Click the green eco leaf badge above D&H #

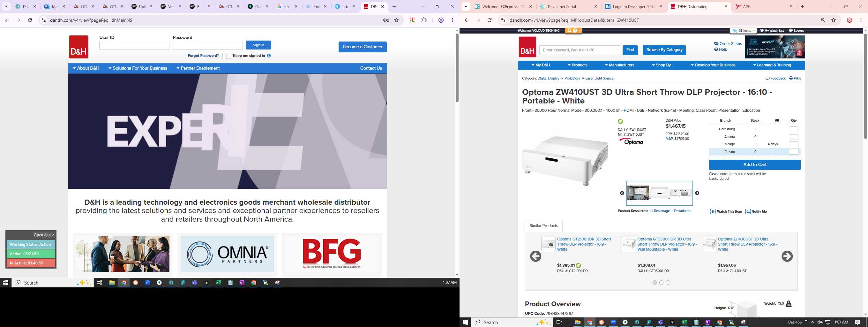[620, 121]
